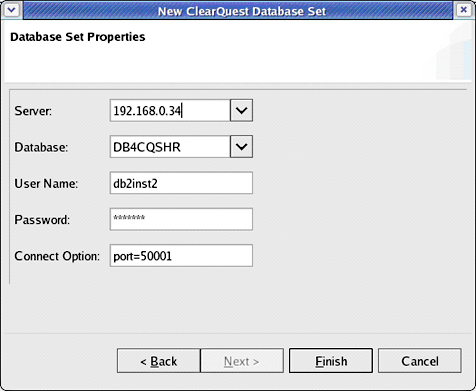Click the Server field showing 192.168.0.34
Viewport: 476px width, 391px height.
click(170, 110)
